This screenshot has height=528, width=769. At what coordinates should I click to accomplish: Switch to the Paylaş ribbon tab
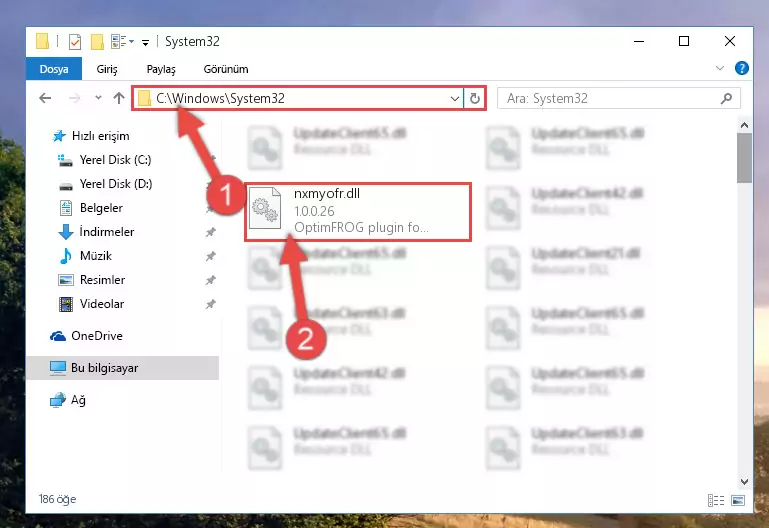[161, 69]
